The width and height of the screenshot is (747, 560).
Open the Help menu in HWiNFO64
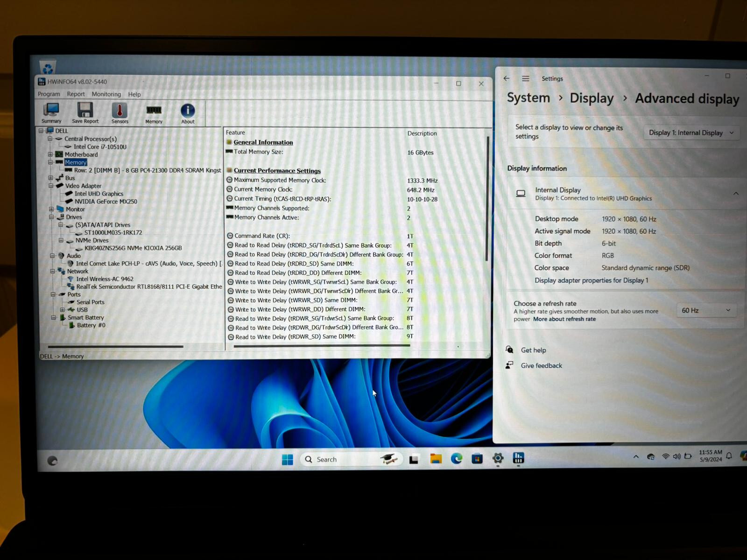click(134, 94)
